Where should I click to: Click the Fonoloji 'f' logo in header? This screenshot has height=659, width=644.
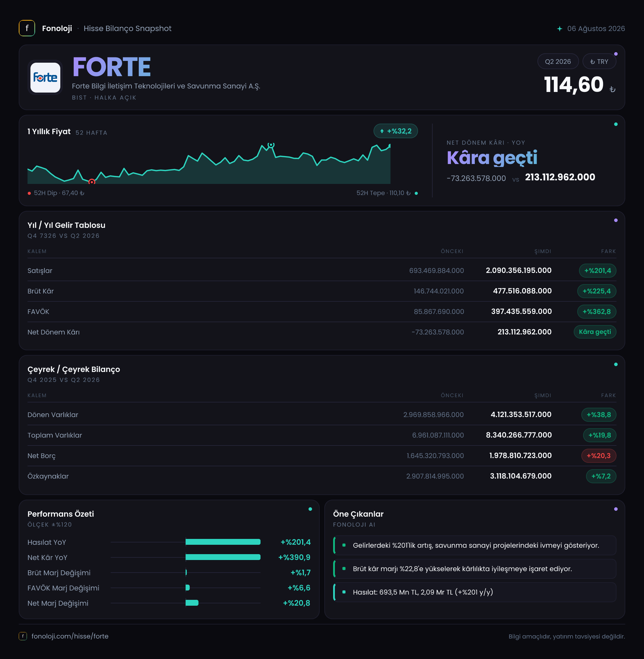click(27, 28)
